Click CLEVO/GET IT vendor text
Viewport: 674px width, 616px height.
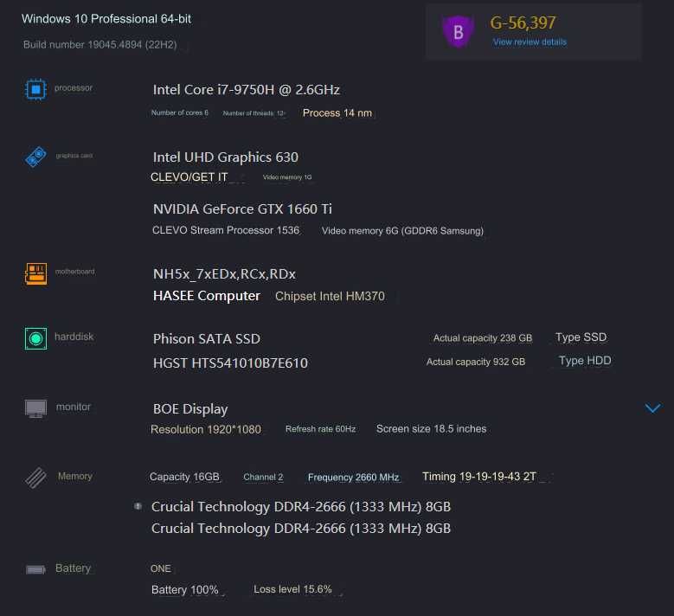point(189,177)
